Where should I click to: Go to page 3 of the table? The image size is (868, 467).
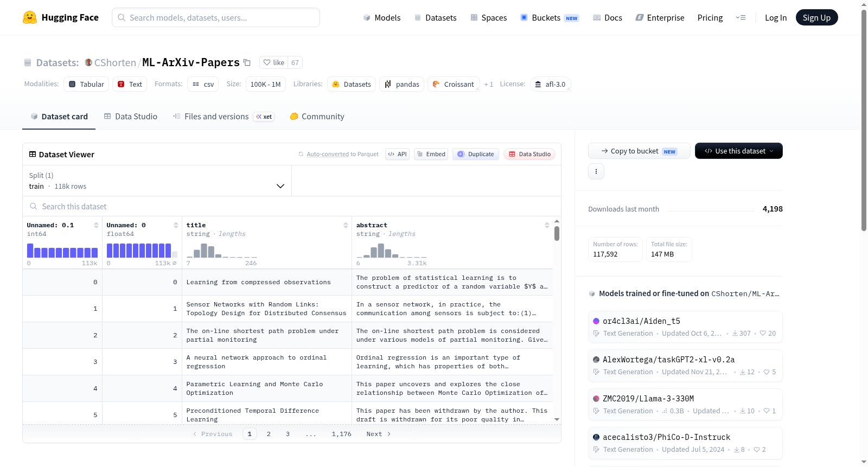click(288, 434)
